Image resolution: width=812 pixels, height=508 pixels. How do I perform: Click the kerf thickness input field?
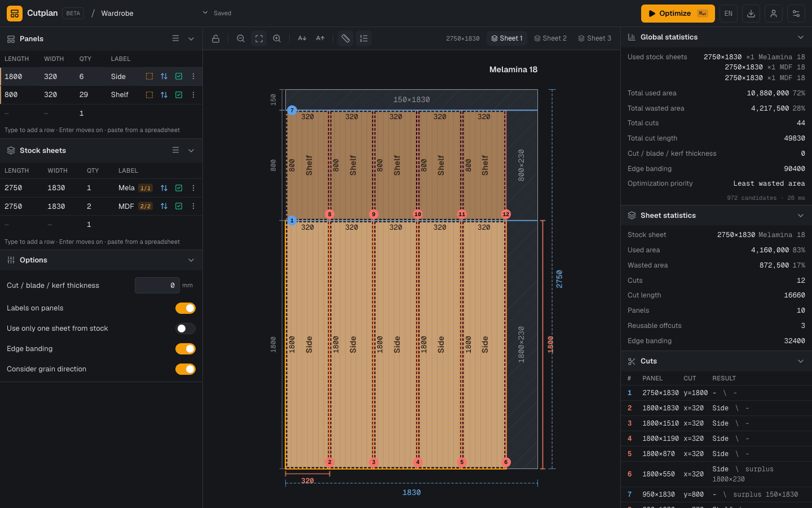pyautogui.click(x=157, y=286)
